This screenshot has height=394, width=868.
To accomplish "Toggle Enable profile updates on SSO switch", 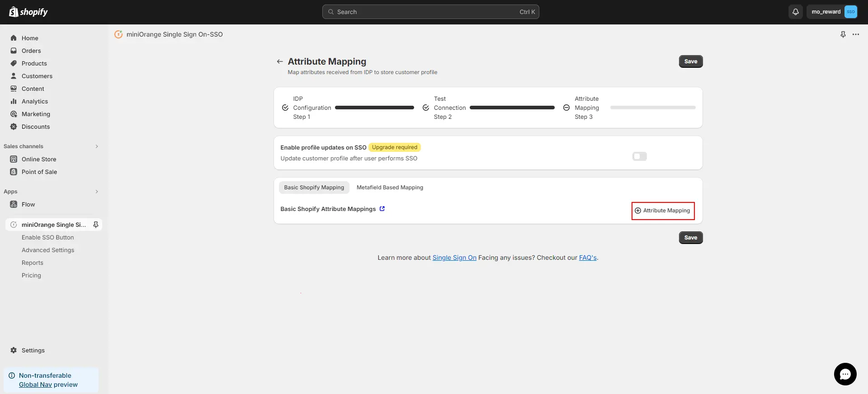I will pyautogui.click(x=640, y=156).
